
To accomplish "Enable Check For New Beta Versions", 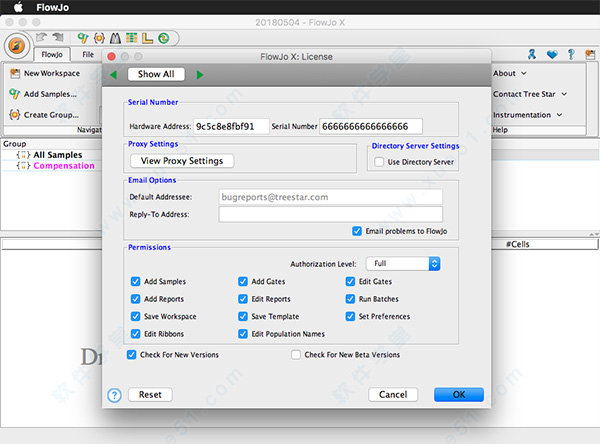I will point(296,355).
